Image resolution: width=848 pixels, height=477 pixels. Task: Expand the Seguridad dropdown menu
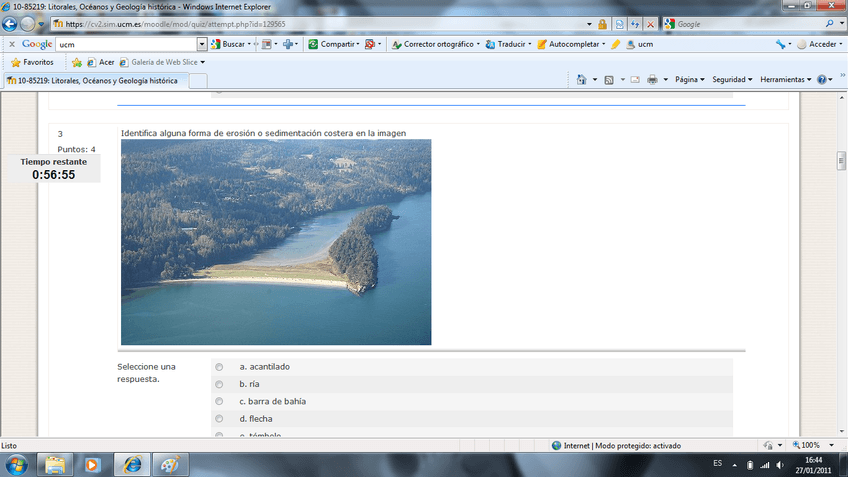732,80
